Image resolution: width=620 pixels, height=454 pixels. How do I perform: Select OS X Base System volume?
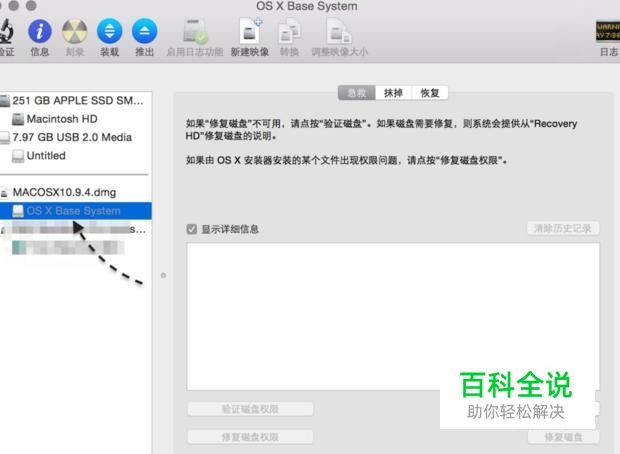[x=75, y=211]
